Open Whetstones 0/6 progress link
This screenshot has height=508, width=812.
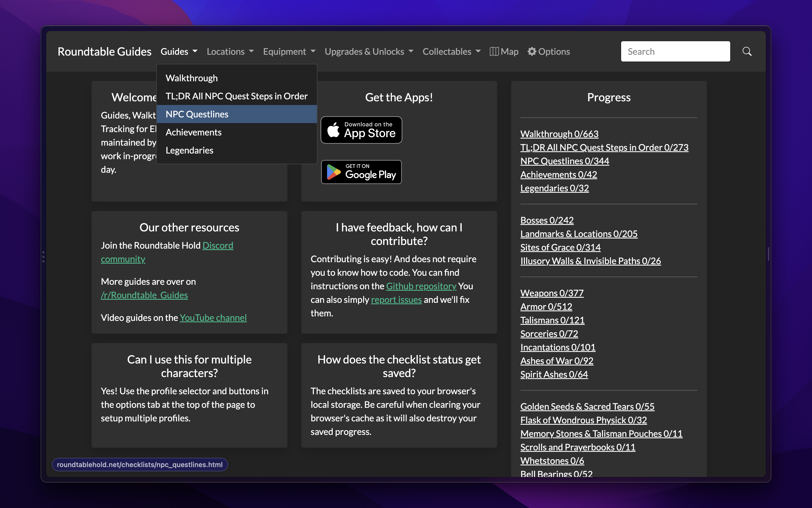tap(552, 461)
